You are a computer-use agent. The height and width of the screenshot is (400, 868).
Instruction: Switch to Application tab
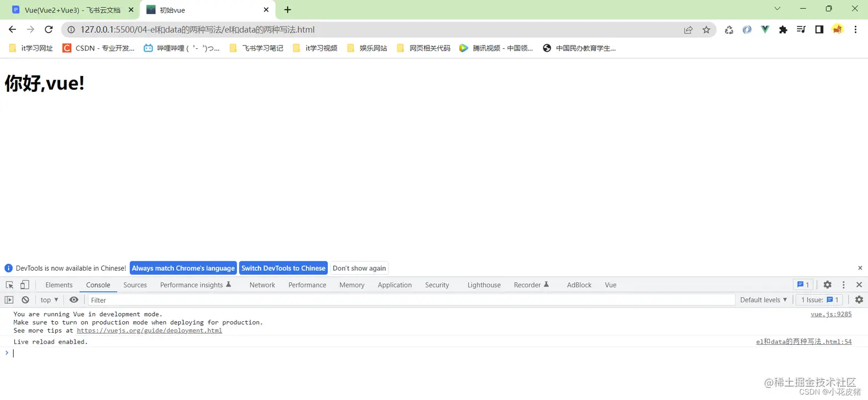(x=394, y=285)
